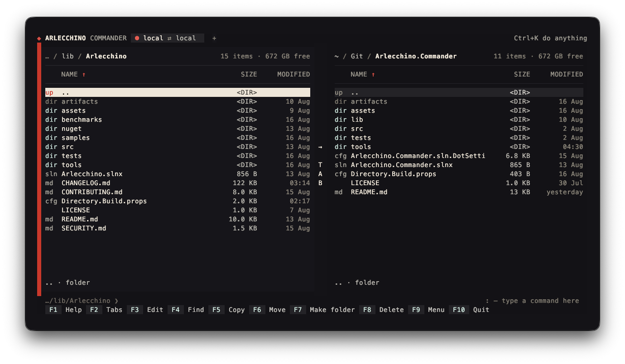Image resolution: width=625 pixels, height=364 pixels.
Task: Toggle the sort arrow beside NAME in right pane
Action: [373, 74]
